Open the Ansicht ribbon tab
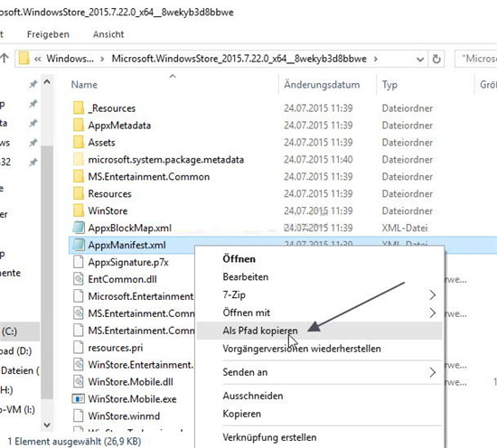This screenshot has height=448, width=497. [x=108, y=34]
